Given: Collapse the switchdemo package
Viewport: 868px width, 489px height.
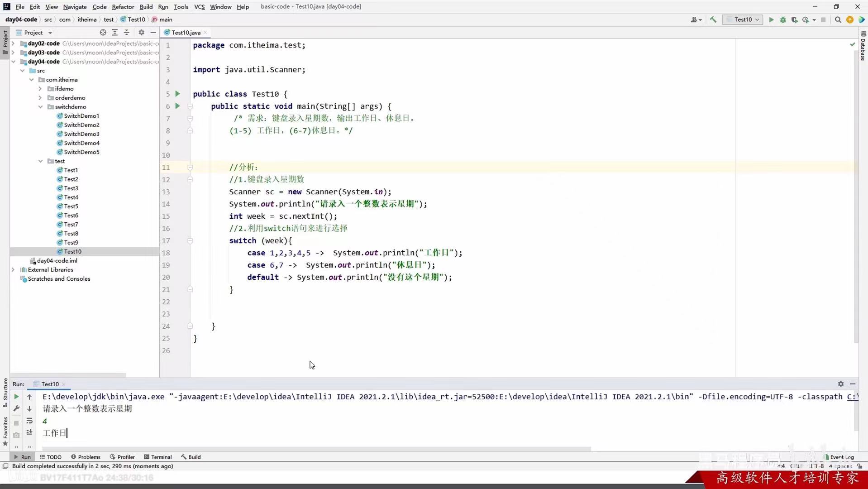Looking at the screenshot, I should [x=40, y=107].
